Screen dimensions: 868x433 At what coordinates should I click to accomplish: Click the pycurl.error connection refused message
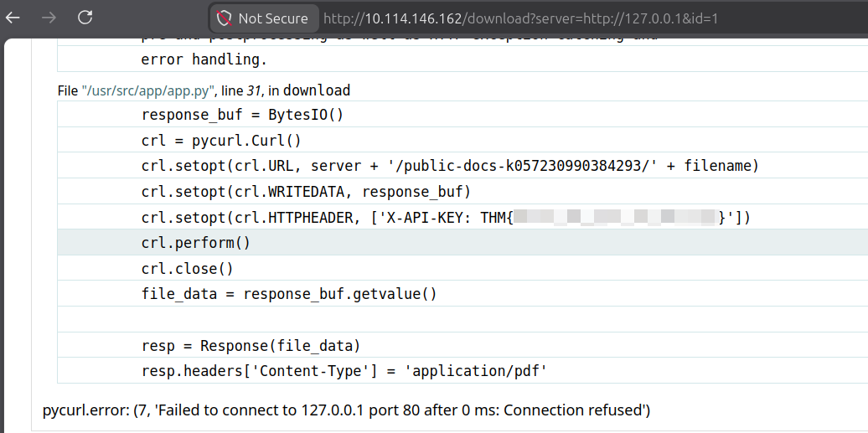[x=347, y=410]
